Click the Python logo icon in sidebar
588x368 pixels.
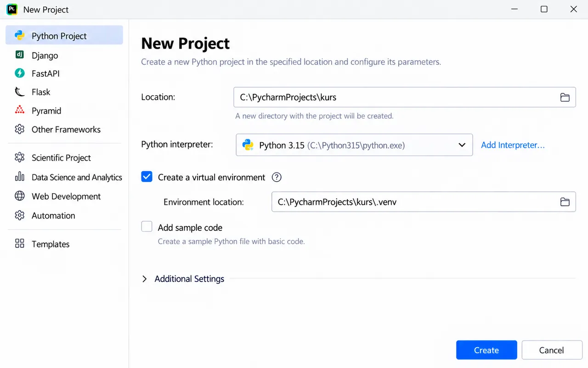[19, 35]
